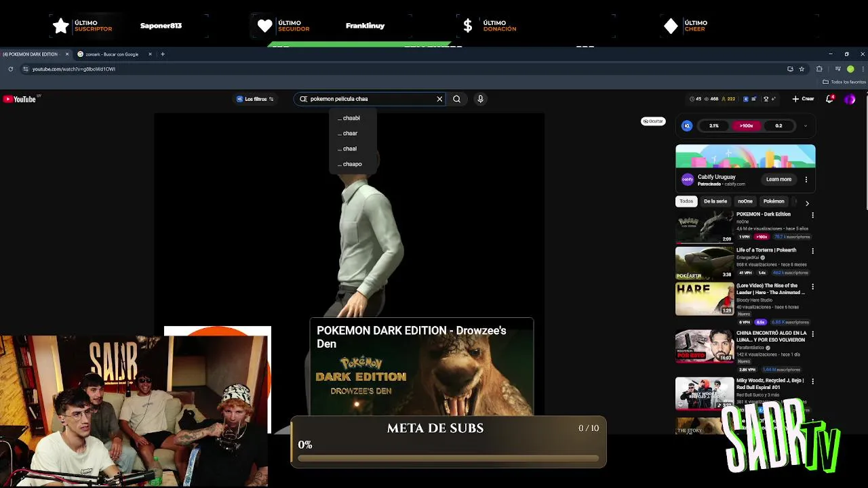Select the noOne filter chip
This screenshot has height=488, width=868.
click(745, 201)
